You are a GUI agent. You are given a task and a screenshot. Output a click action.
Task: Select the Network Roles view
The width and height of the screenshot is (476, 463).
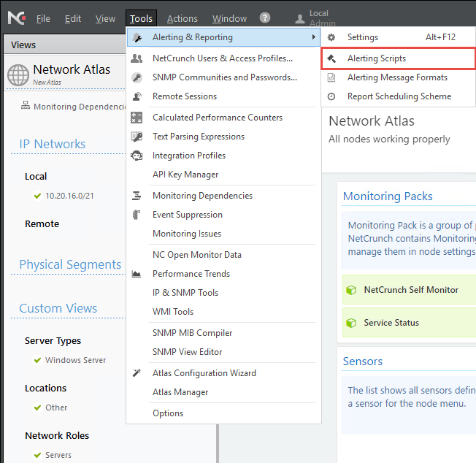coord(57,436)
